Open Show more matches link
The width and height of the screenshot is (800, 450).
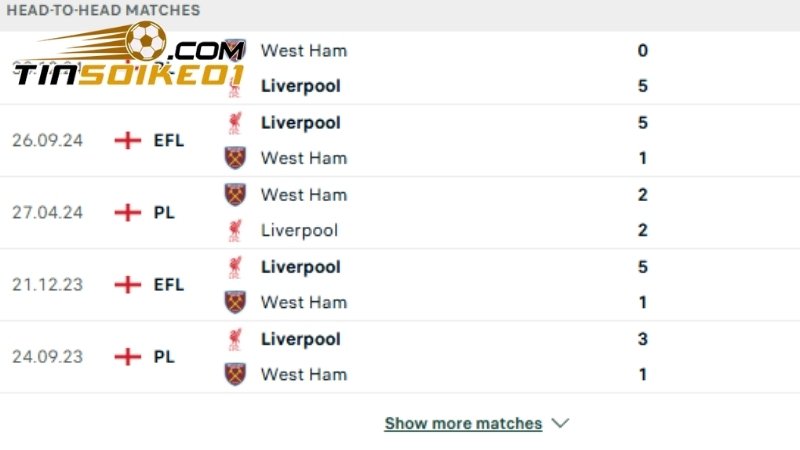[463, 423]
